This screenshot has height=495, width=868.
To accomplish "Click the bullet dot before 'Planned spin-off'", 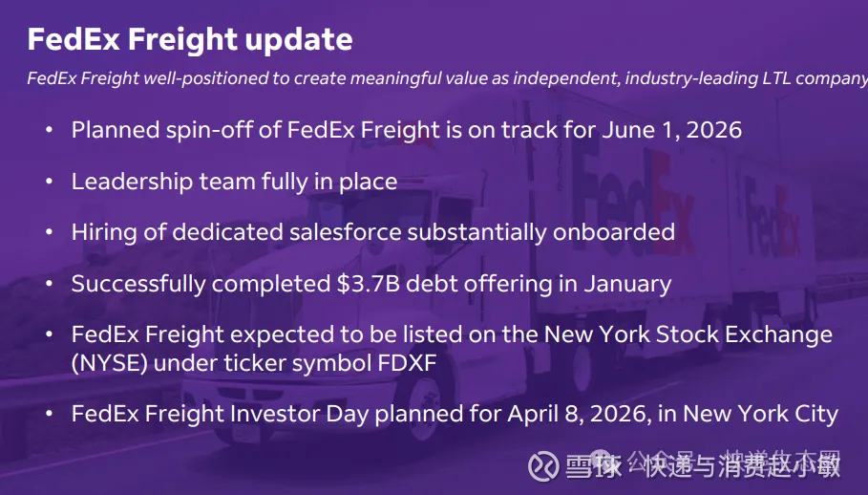I will 49,130.
